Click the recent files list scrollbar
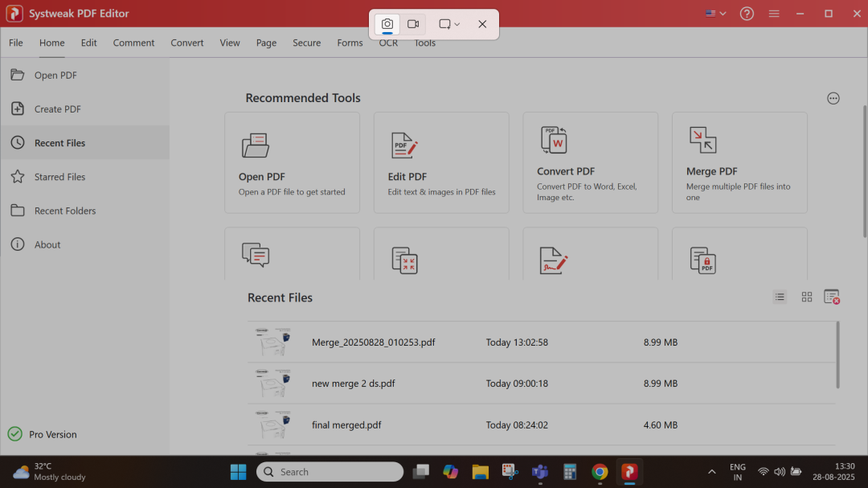This screenshot has width=868, height=488. coord(837,355)
